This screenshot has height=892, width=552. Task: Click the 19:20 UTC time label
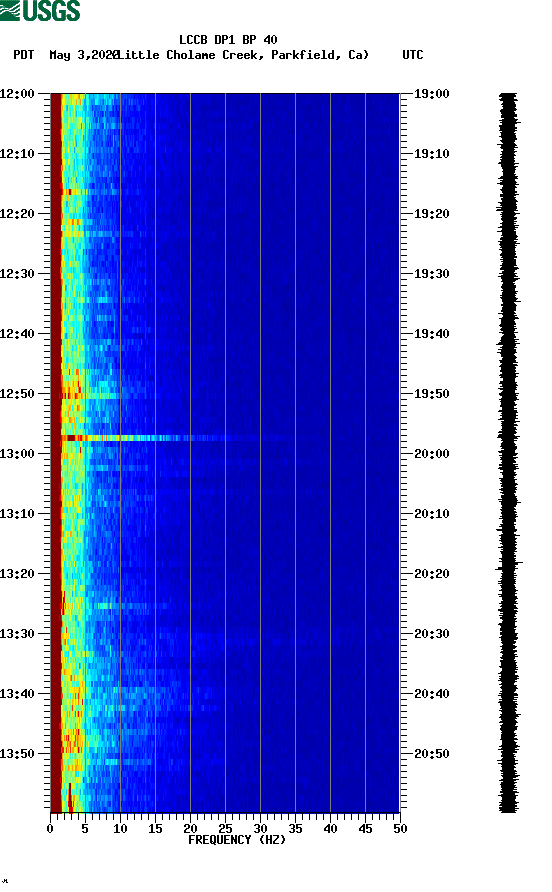pyautogui.click(x=431, y=214)
